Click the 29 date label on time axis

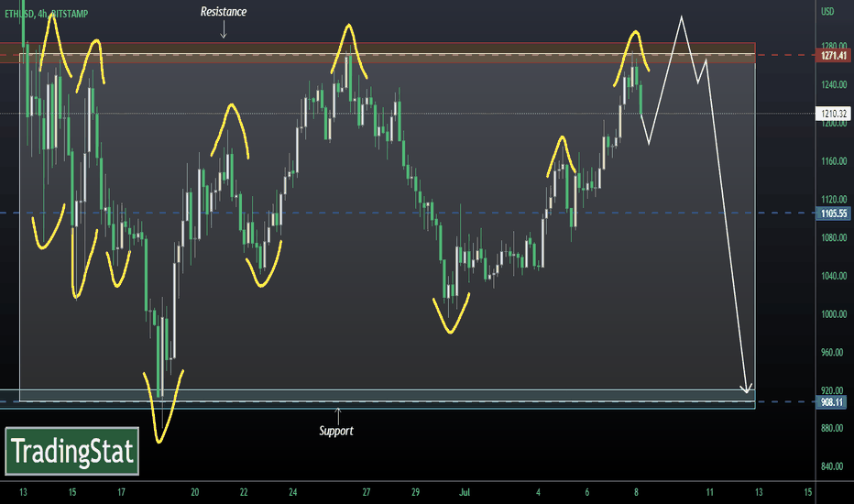pyautogui.click(x=416, y=493)
